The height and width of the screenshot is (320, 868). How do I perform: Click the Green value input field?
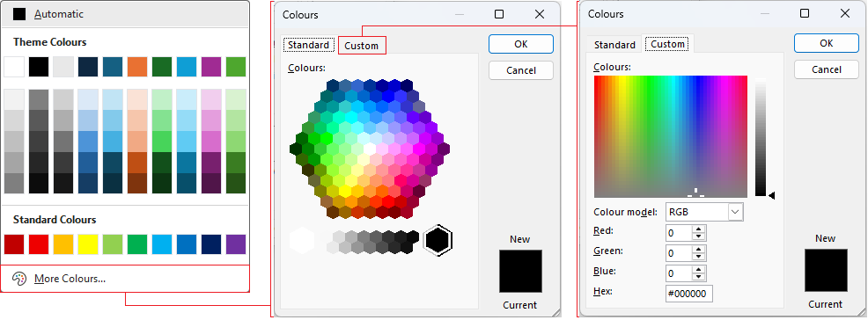(680, 254)
